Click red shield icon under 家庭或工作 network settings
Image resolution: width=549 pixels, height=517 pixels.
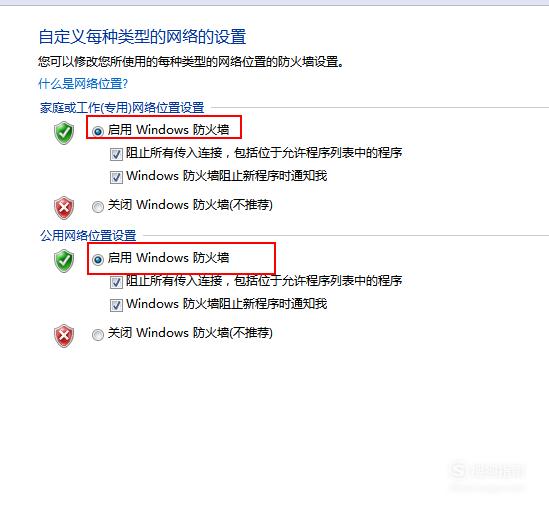64,208
